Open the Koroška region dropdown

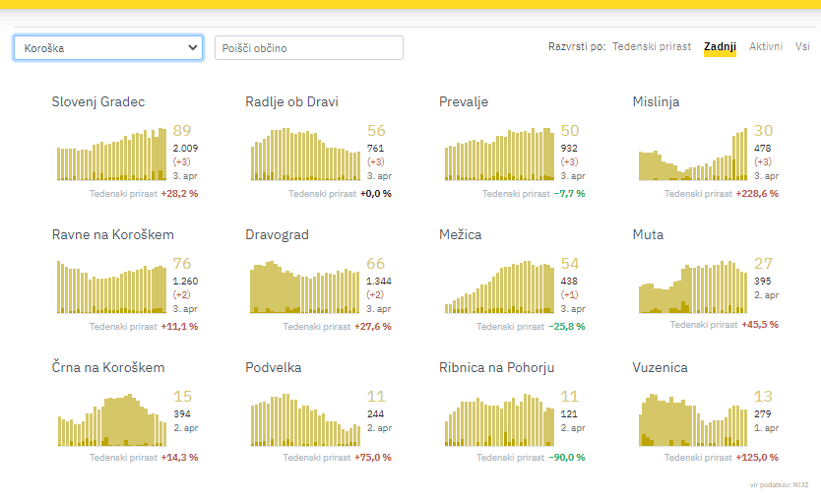click(x=107, y=47)
